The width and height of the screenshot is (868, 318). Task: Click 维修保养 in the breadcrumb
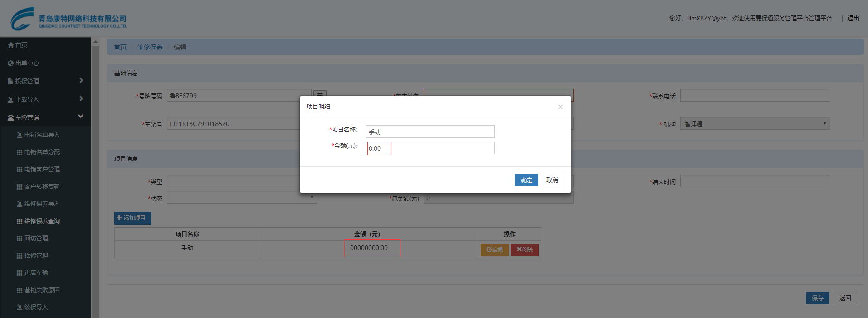pos(150,47)
